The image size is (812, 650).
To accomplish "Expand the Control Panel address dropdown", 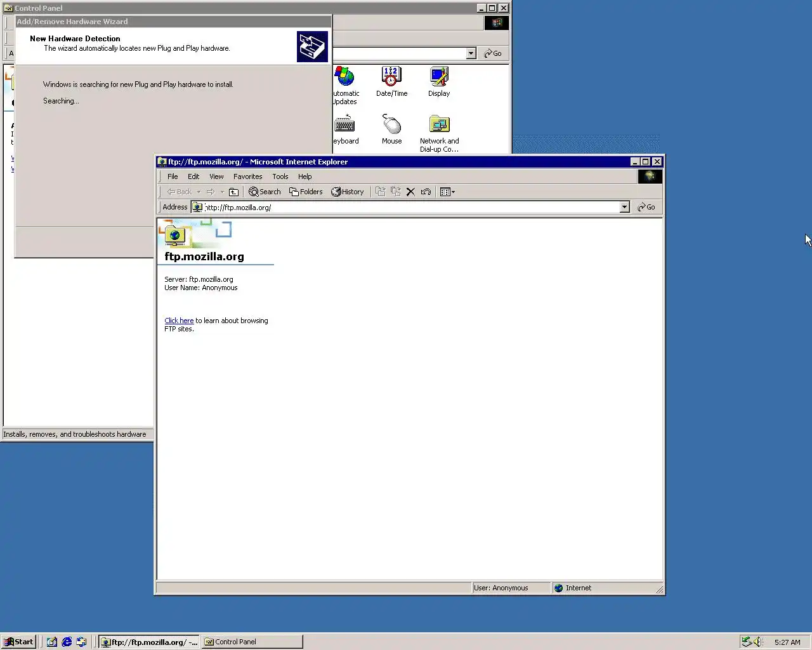I will 471,53.
